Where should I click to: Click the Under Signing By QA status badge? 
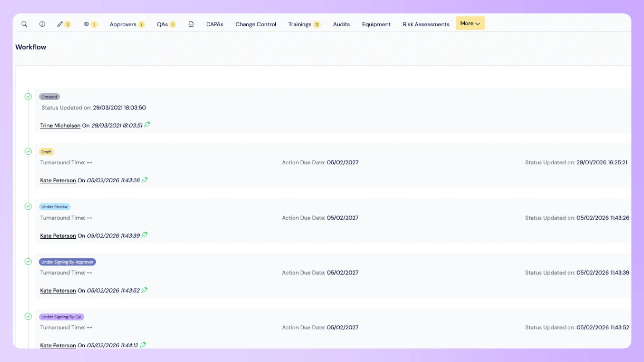click(x=61, y=317)
